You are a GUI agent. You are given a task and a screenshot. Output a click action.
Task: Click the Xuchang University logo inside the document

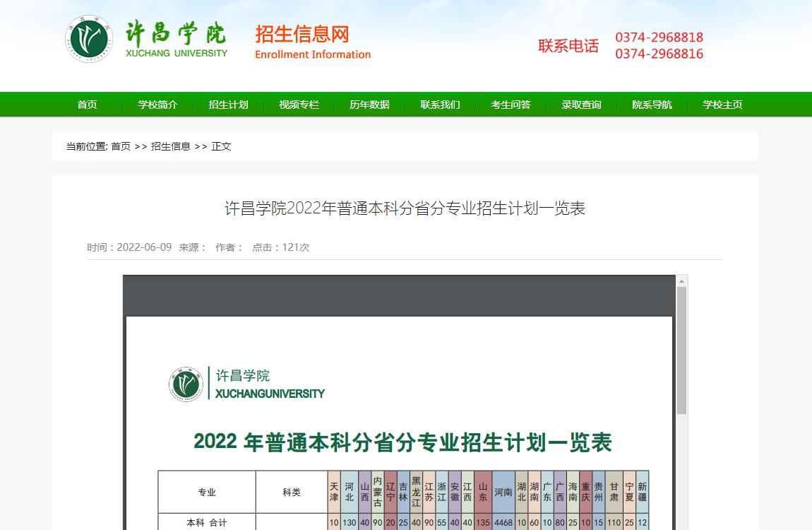click(x=186, y=384)
